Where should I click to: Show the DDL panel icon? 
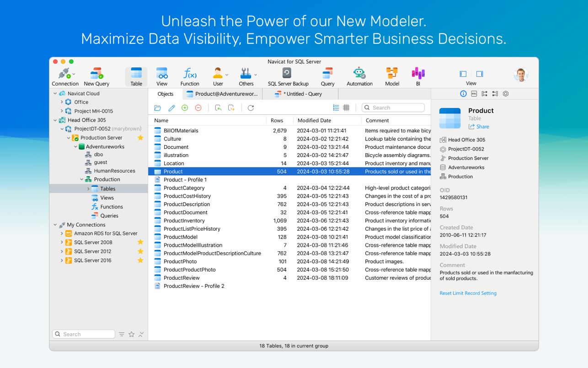474,94
